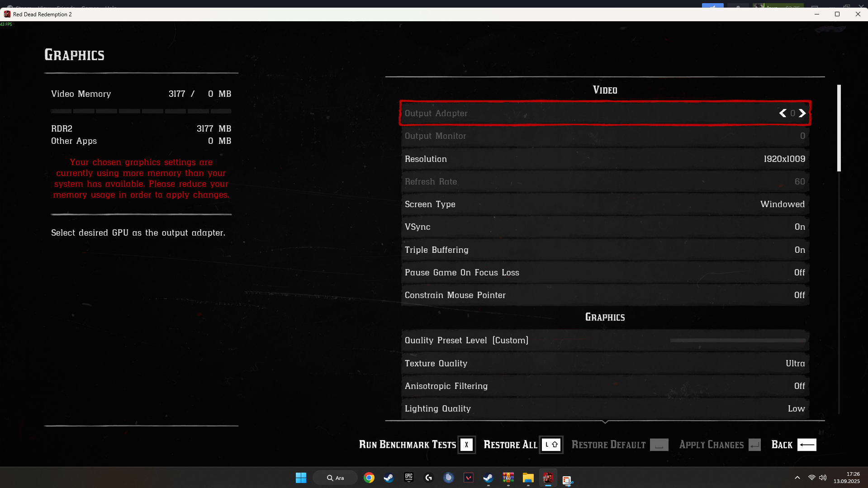Select the Output Monitor setting row

pos(605,136)
